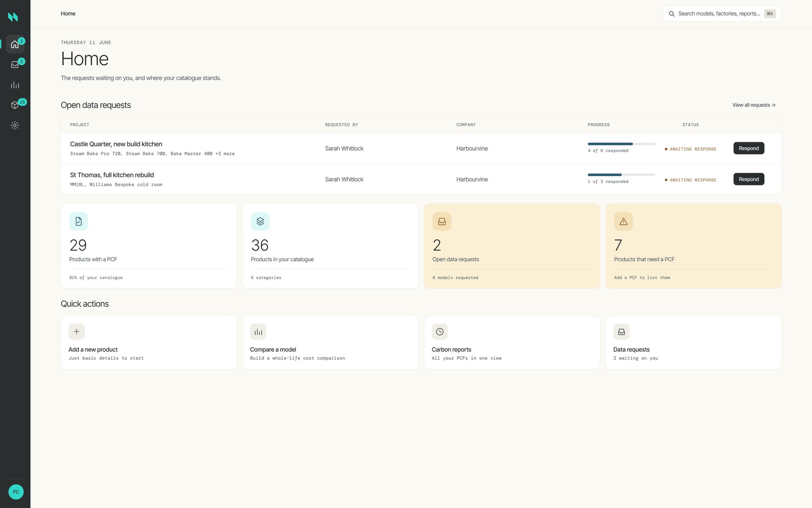The image size is (812, 508).
Task: Click Home breadcrumb in top bar
Action: pos(68,14)
